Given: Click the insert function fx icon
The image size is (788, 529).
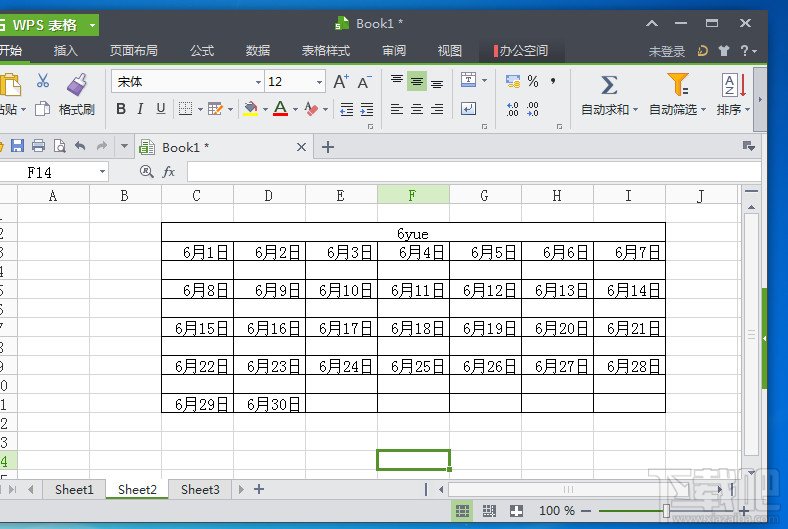Looking at the screenshot, I should [169, 172].
